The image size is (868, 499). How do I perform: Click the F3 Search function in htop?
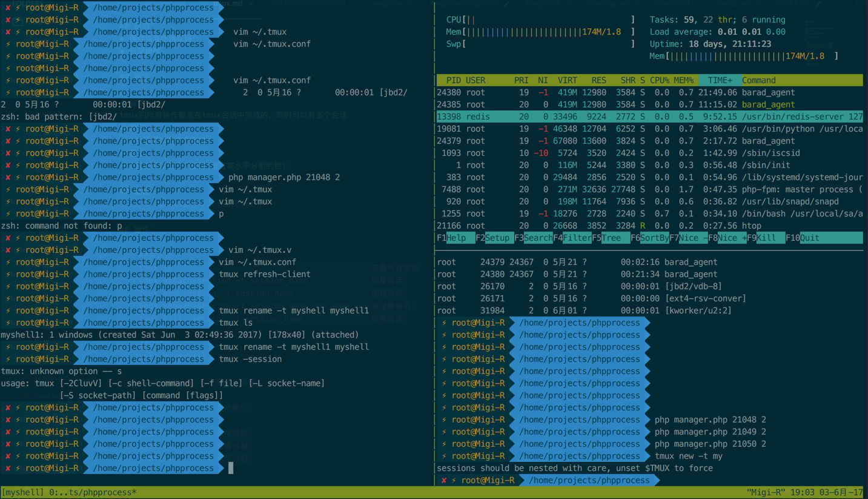pos(534,238)
